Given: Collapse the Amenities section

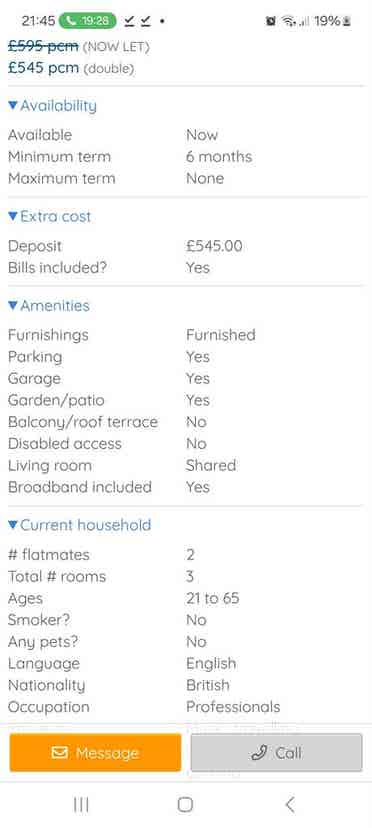Looking at the screenshot, I should 49,306.
